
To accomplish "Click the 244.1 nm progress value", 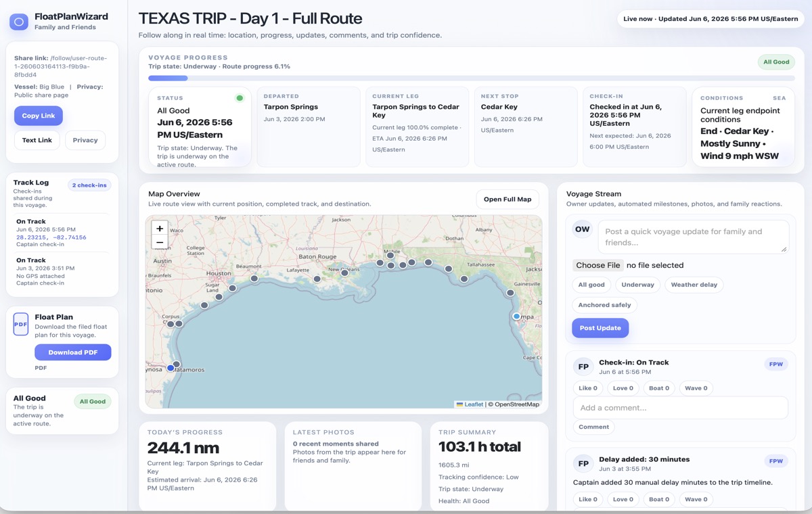I will 183,447.
